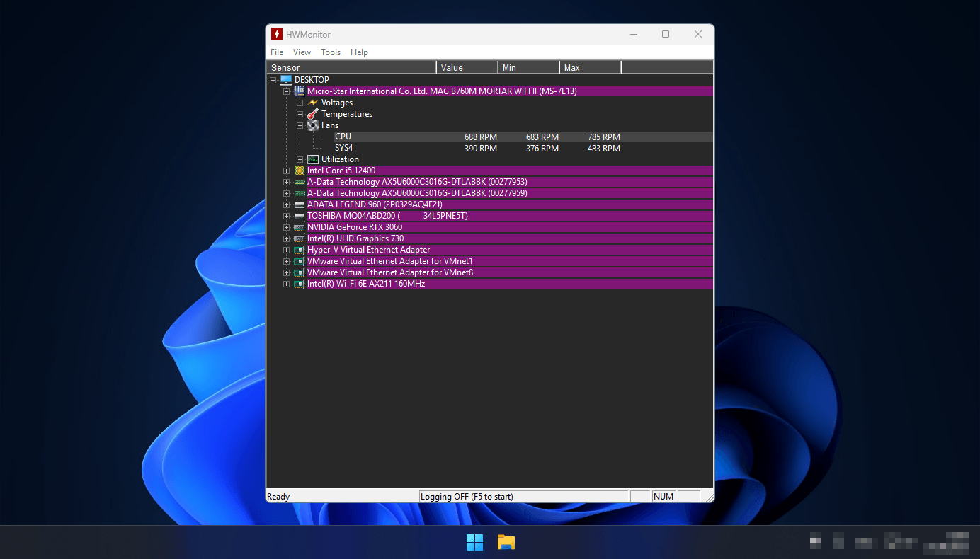Expand the Intel Core i5 12400 node
The image size is (980, 559).
pyautogui.click(x=286, y=171)
